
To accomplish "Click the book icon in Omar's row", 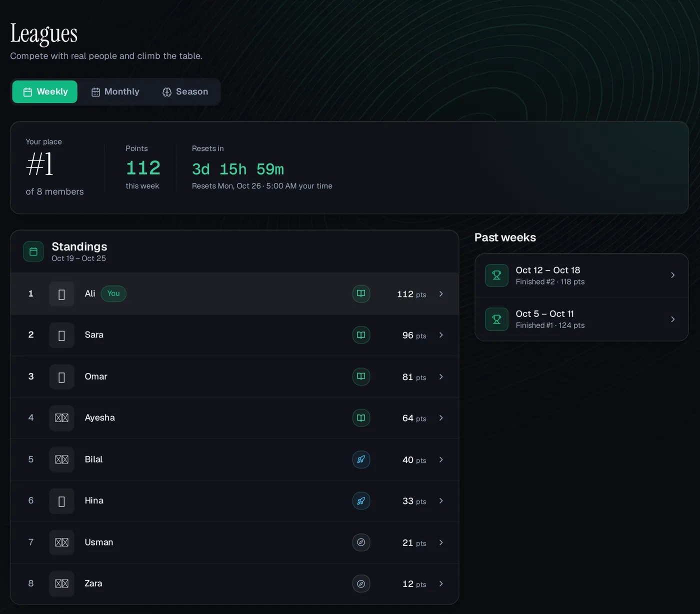I will pos(361,376).
